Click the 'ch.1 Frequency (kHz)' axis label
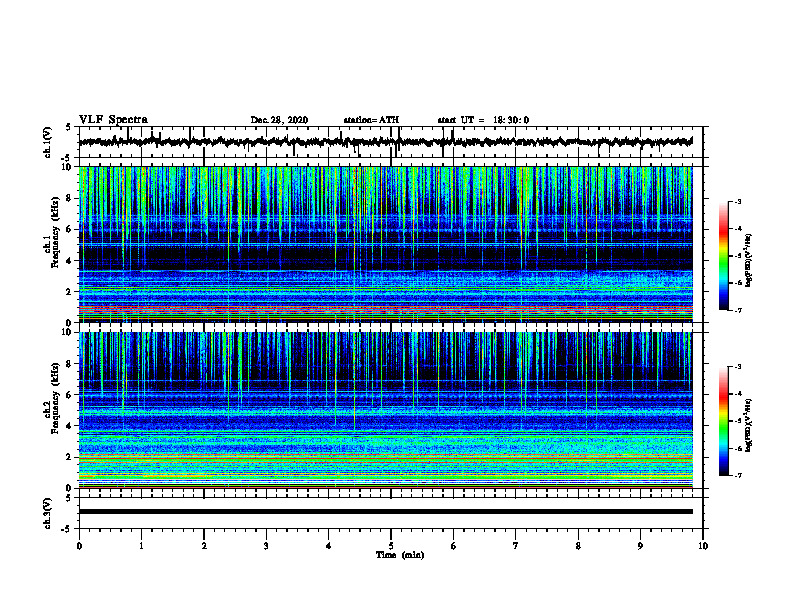Viewport: 792px width, 612px height. click(x=52, y=233)
